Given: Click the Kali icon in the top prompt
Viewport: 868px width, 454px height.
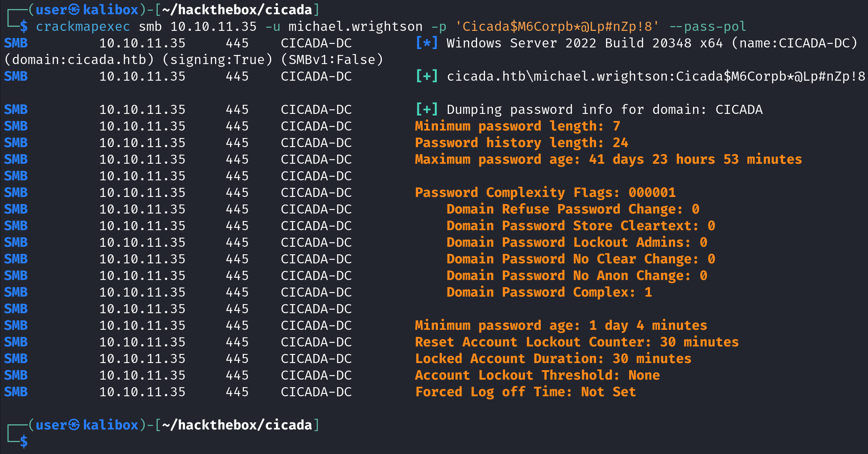Looking at the screenshot, I should (74, 9).
